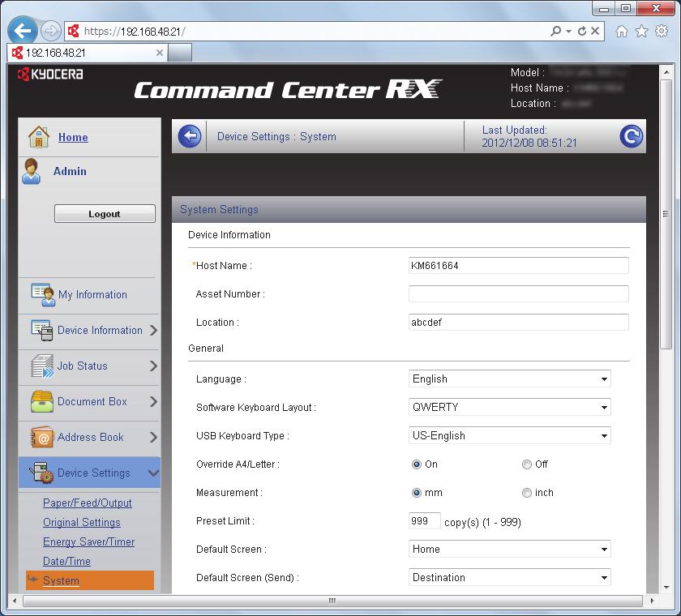Click the vertical scrollbar thumb
The image size is (681, 616).
(x=666, y=214)
